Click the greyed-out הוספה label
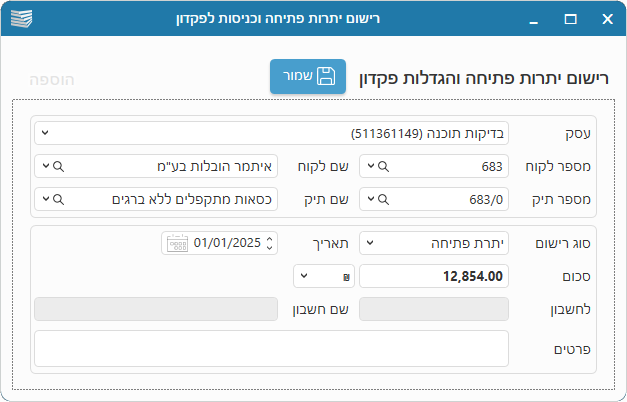627x402 pixels. click(x=52, y=78)
